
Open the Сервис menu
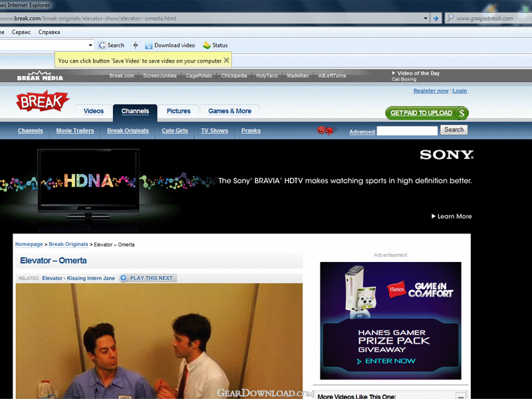[x=21, y=32]
